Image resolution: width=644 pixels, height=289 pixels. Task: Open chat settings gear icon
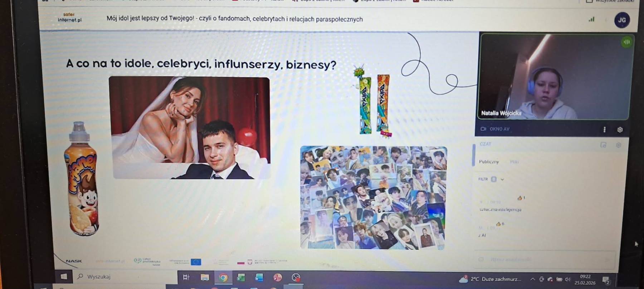click(x=618, y=145)
